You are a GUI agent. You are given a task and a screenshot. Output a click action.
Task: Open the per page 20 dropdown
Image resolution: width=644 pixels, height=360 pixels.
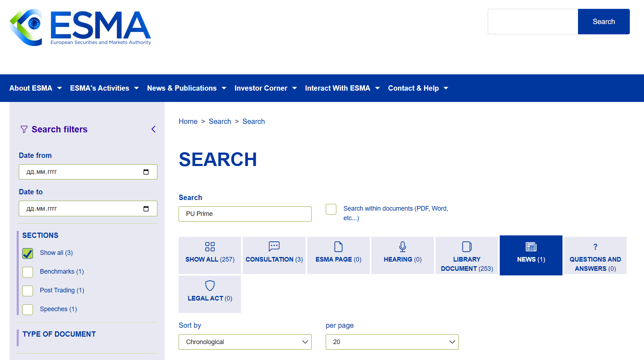(x=392, y=342)
